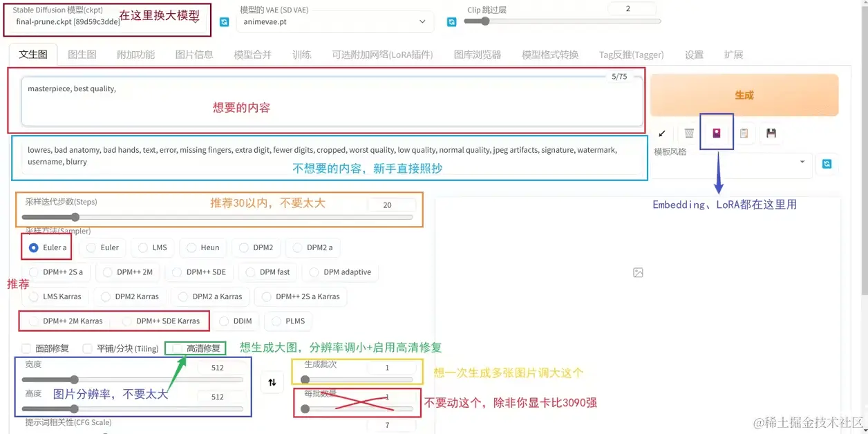The width and height of the screenshot is (868, 434).
Task: Select LMS Karras sampler
Action: [x=55, y=296]
